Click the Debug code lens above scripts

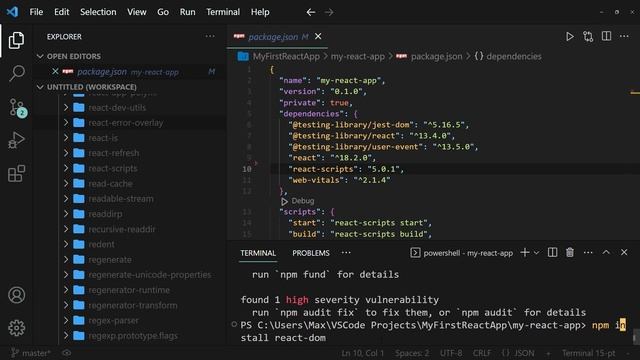[x=303, y=201]
